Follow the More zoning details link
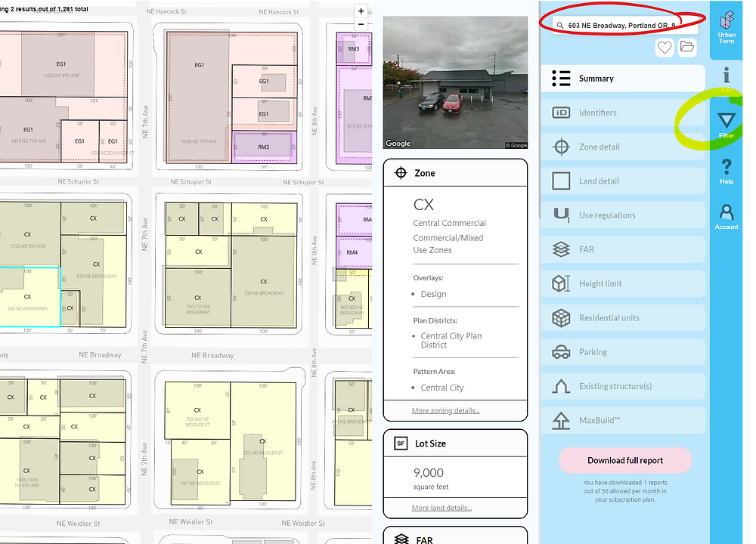This screenshot has width=756, height=544. 445,410
